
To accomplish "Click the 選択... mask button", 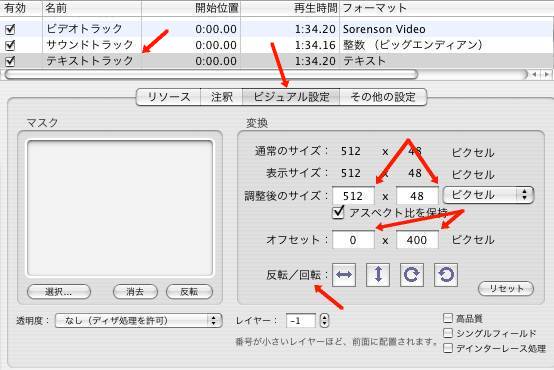I will [x=59, y=292].
